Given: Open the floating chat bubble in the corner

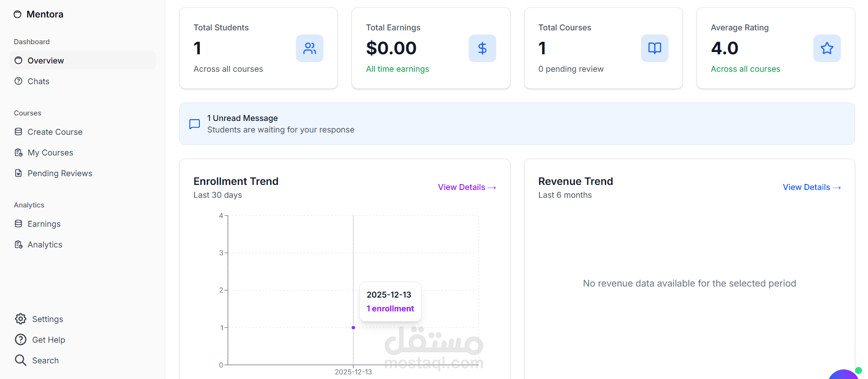Looking at the screenshot, I should point(844,374).
